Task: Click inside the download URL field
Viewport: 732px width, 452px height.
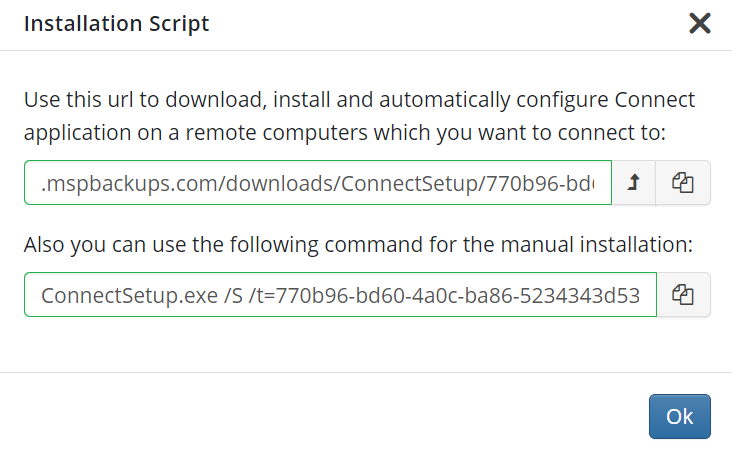Action: (317, 183)
